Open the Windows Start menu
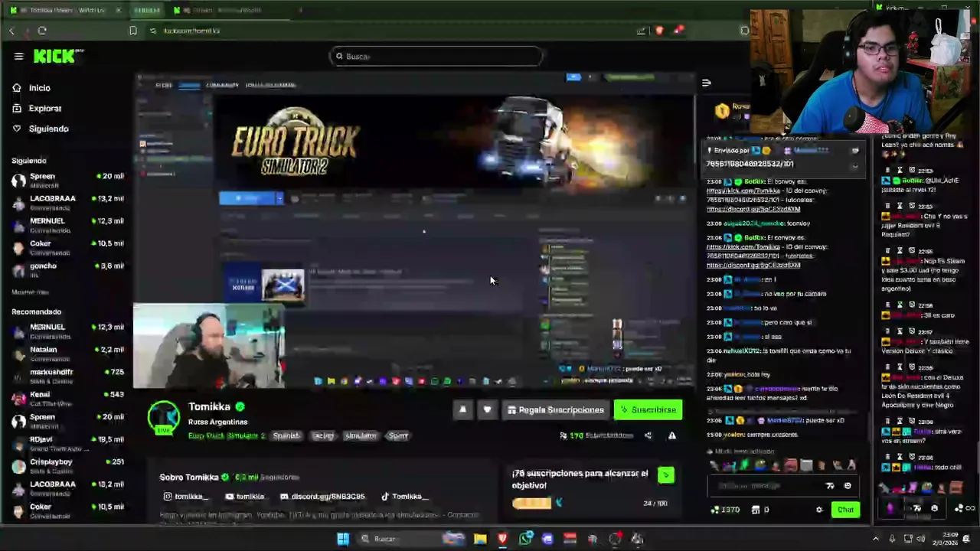Viewport: 980px width, 551px height. point(343,539)
